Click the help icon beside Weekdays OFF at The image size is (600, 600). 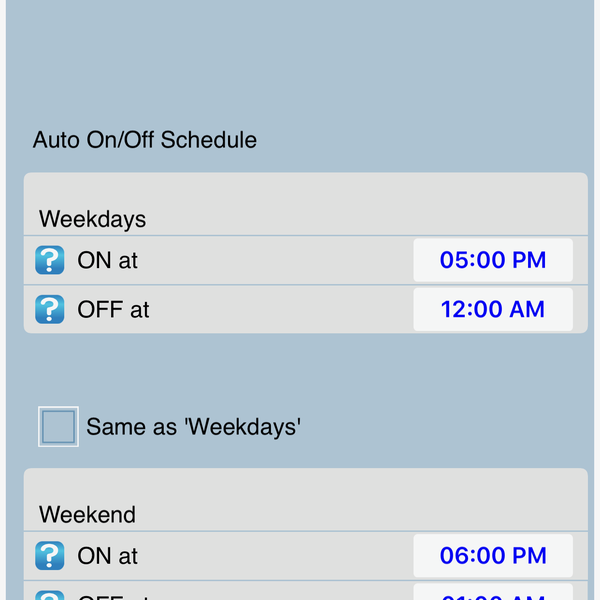(x=49, y=310)
